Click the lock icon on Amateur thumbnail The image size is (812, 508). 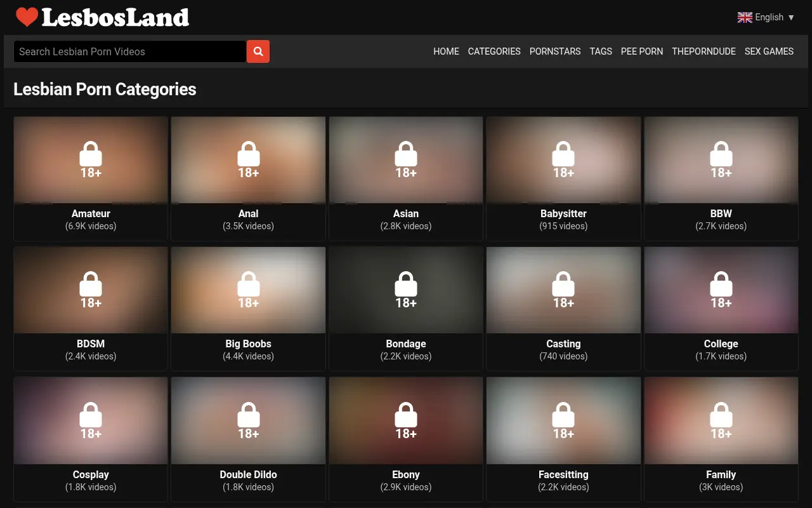(x=91, y=154)
